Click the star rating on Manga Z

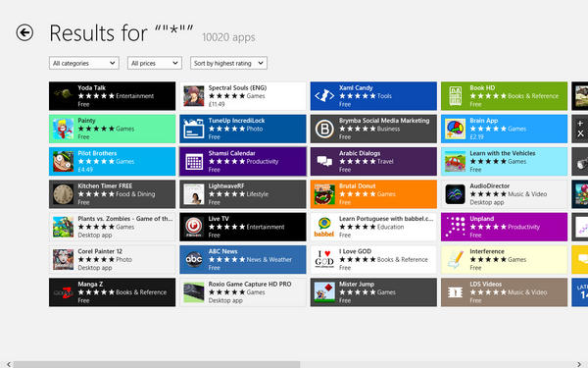coord(96,292)
